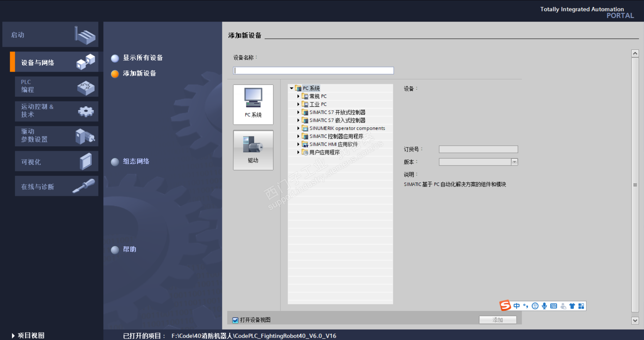Viewport: 644px width, 340px height.
Task: Expand SINUMERIK operator components node
Action: point(298,128)
